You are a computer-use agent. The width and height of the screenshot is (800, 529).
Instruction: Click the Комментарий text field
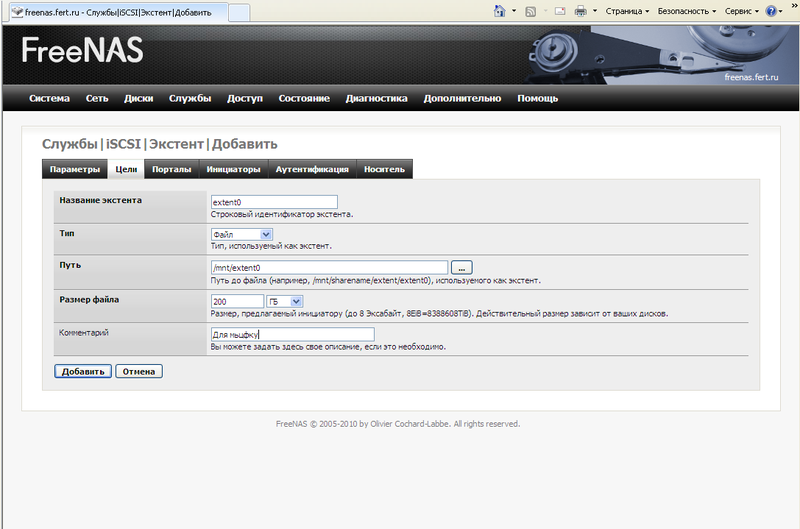point(292,335)
